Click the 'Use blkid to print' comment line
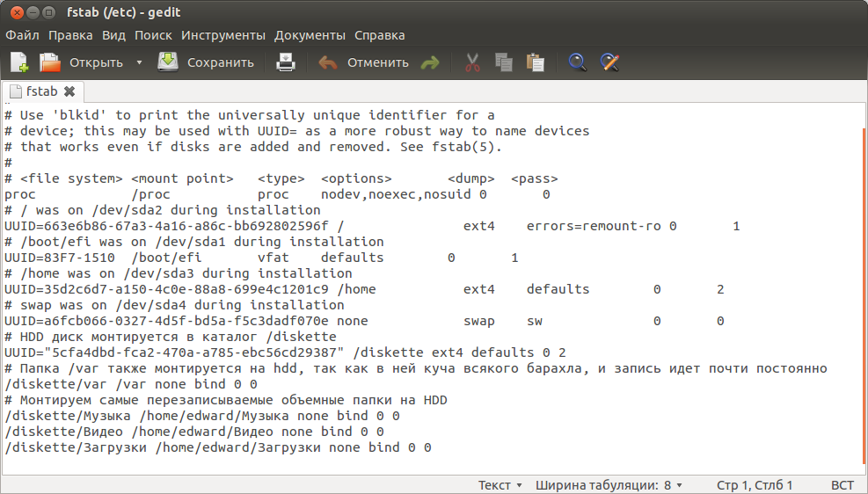This screenshot has height=494, width=868. pos(250,115)
